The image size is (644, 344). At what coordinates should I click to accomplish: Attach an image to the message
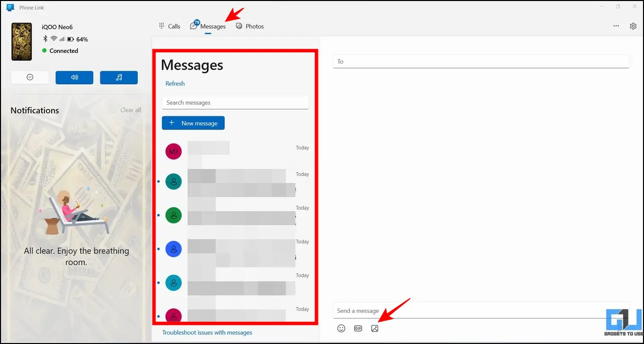(375, 328)
